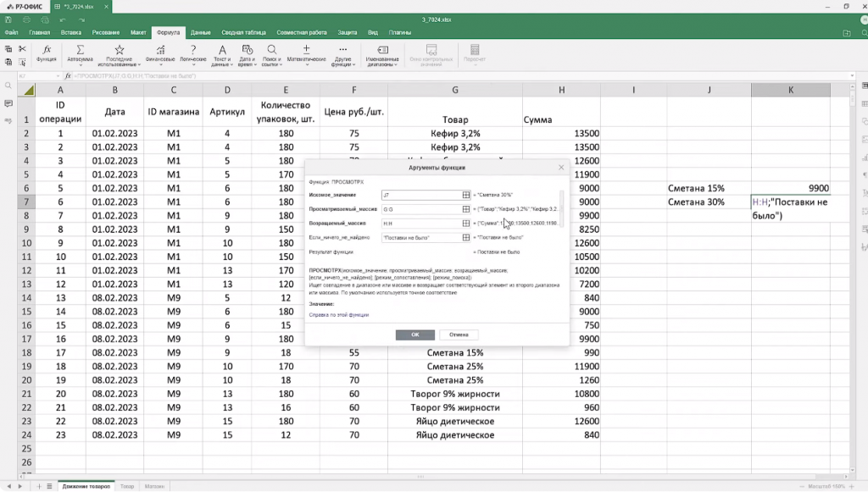Viewport: 868px width, 492px height.
Task: Undo the last action
Action: click(63, 20)
